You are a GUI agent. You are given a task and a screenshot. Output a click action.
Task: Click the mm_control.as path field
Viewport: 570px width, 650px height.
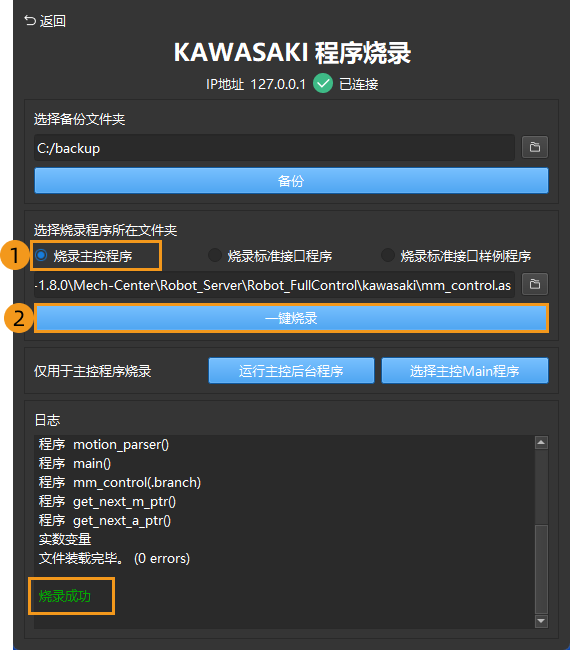274,285
